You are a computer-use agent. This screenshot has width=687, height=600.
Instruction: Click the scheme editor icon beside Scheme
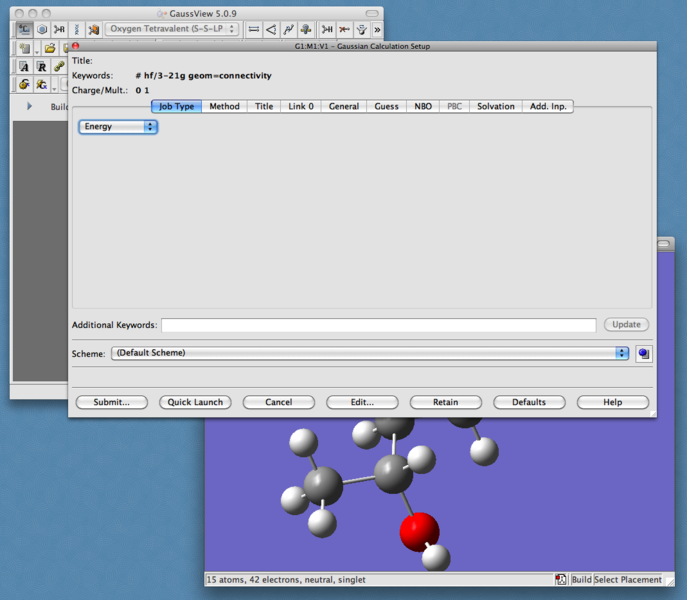(644, 353)
